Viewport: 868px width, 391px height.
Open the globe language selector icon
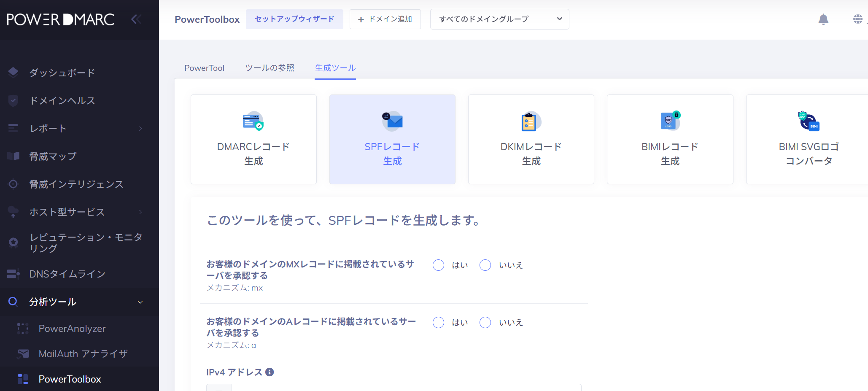[x=857, y=19]
